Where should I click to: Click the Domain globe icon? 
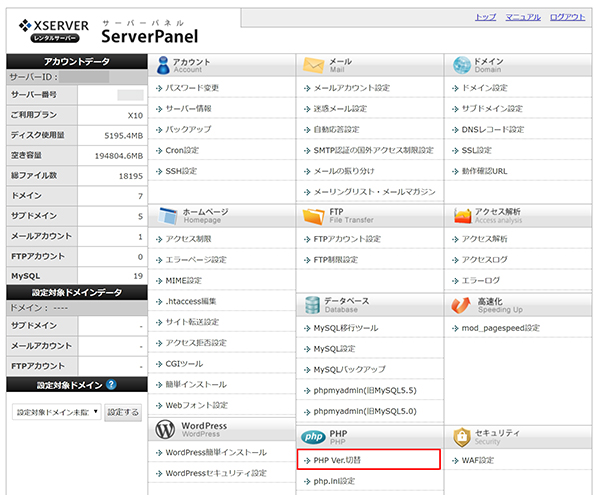tap(462, 65)
